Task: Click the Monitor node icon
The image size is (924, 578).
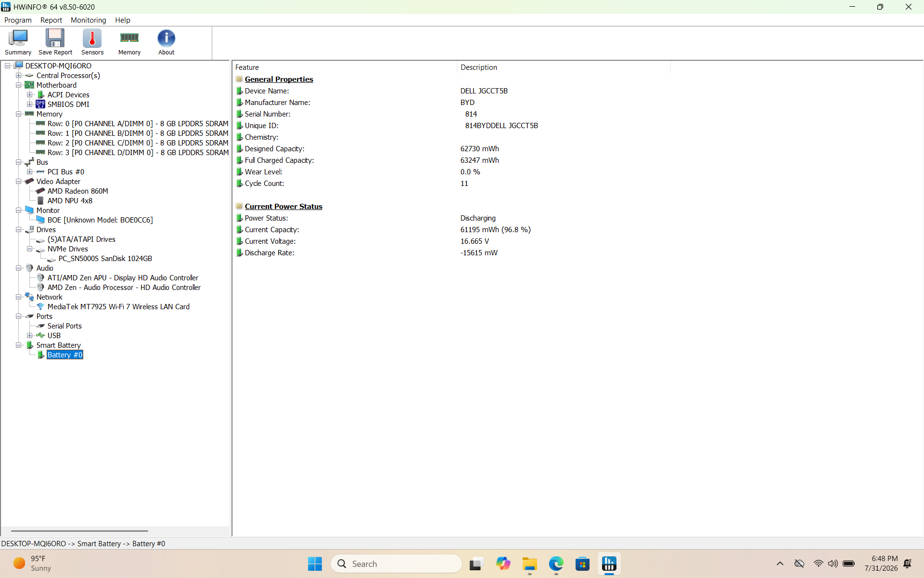Action: pos(29,210)
